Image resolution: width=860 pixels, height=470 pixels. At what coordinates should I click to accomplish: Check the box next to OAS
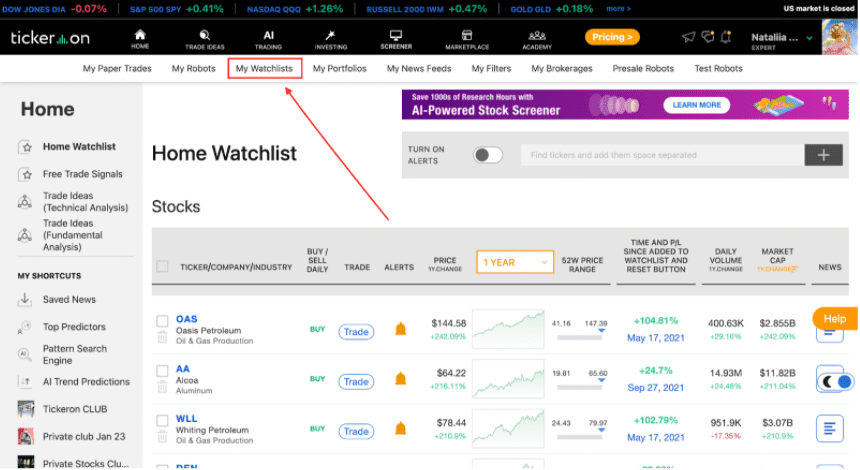[x=162, y=321]
